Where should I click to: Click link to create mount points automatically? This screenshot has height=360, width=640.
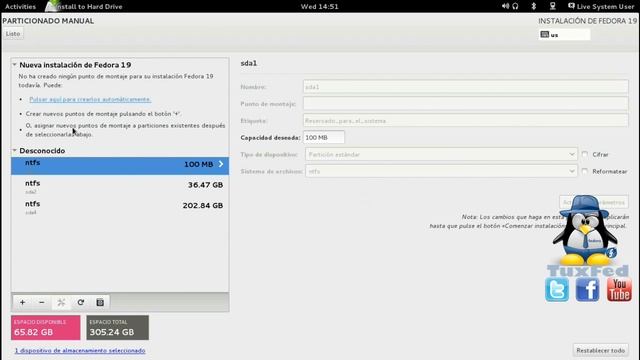point(90,99)
